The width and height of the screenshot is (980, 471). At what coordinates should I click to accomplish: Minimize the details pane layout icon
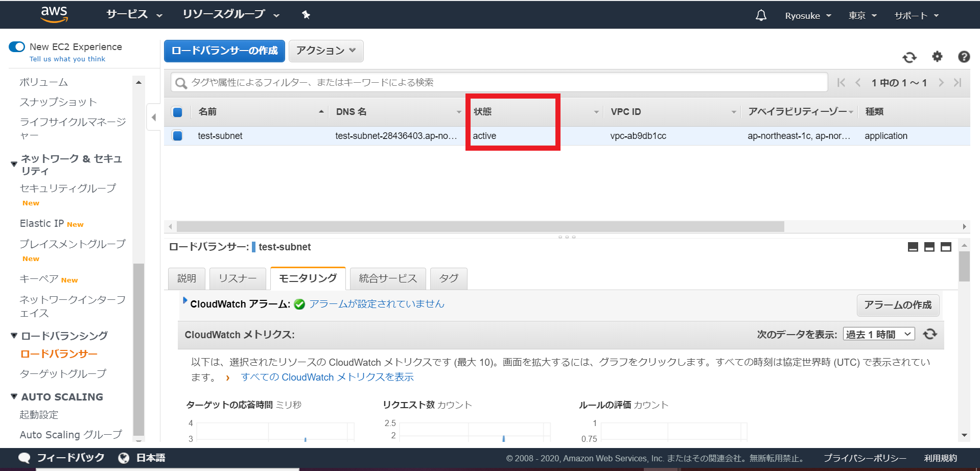point(913,247)
